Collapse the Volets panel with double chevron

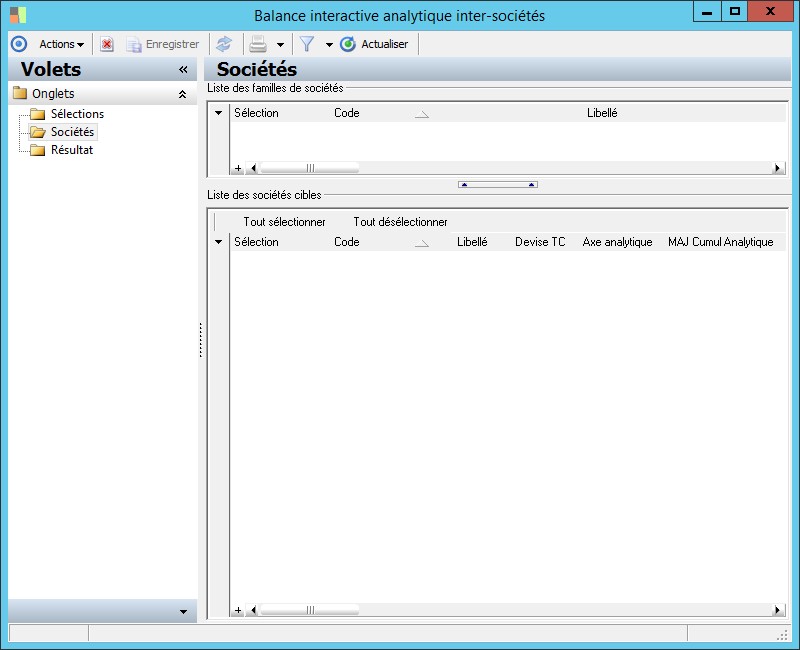pyautogui.click(x=183, y=69)
